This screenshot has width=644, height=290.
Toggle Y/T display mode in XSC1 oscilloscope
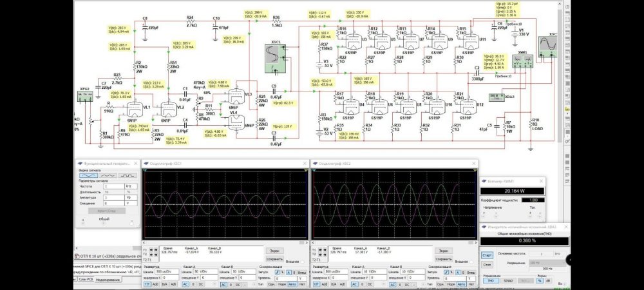click(147, 284)
